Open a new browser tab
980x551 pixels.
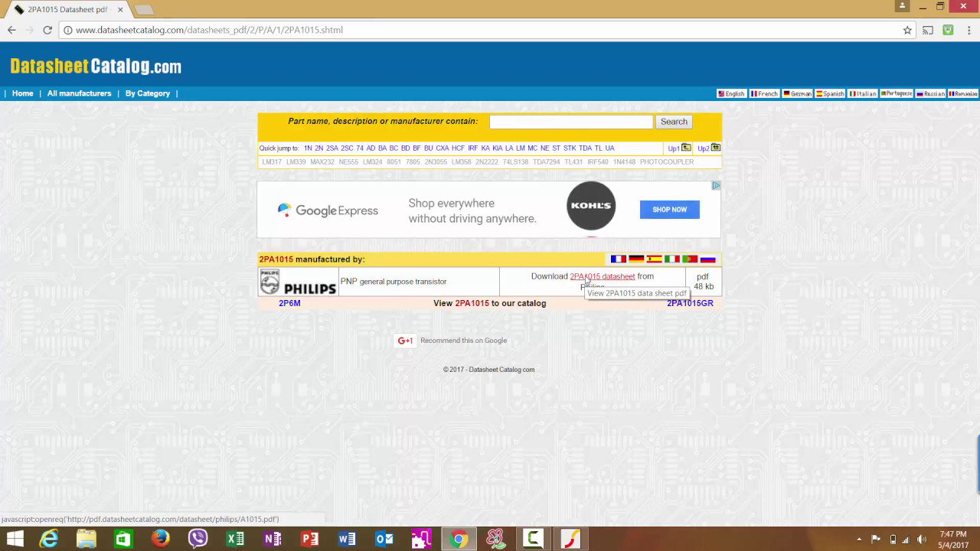(x=144, y=10)
